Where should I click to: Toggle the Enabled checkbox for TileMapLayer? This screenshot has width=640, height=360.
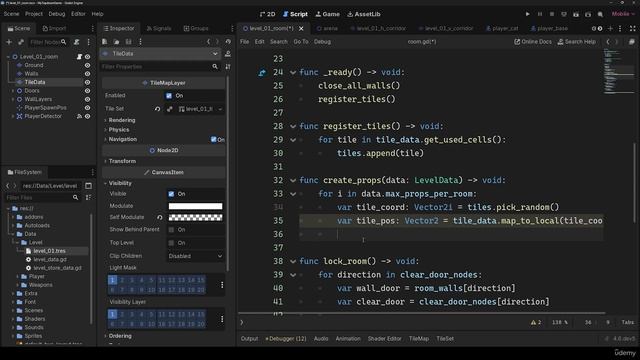coord(169,96)
